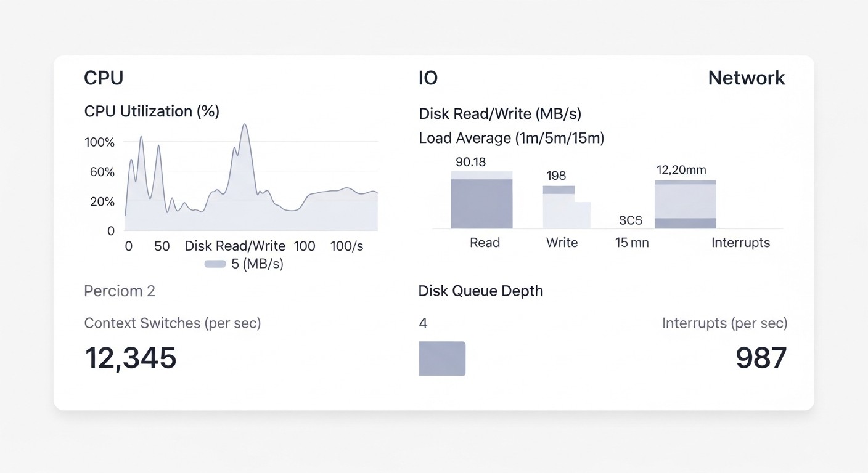Click the 987 interrupts value
The height and width of the screenshot is (473, 868).
point(761,358)
